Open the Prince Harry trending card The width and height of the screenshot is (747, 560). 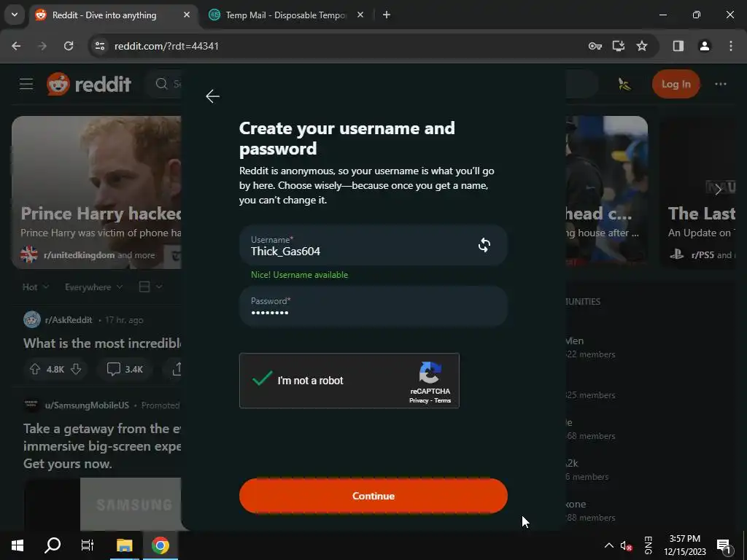click(x=96, y=192)
